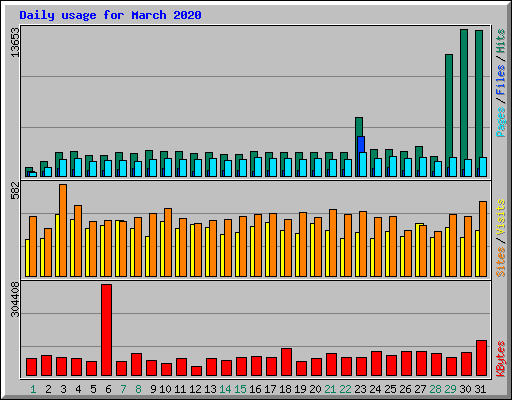This screenshot has width=512, height=400.
Task: Click day label 18 on the x-axis
Action: point(285,389)
